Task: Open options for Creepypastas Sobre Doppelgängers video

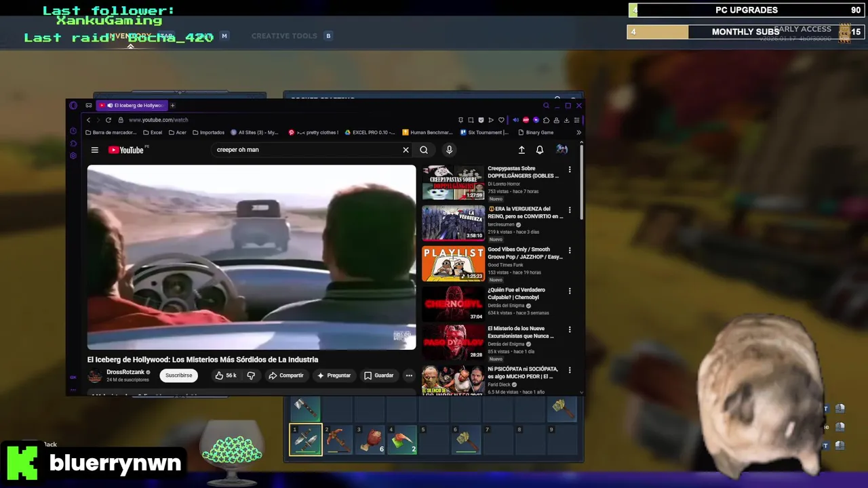Action: [570, 169]
